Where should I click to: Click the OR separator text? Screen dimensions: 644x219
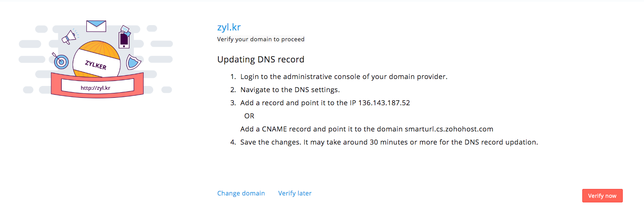[x=249, y=116]
